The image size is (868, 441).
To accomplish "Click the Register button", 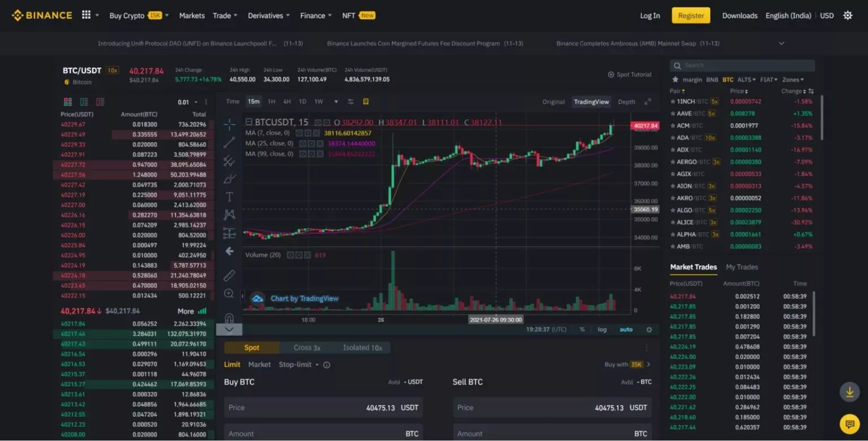I will click(x=691, y=15).
